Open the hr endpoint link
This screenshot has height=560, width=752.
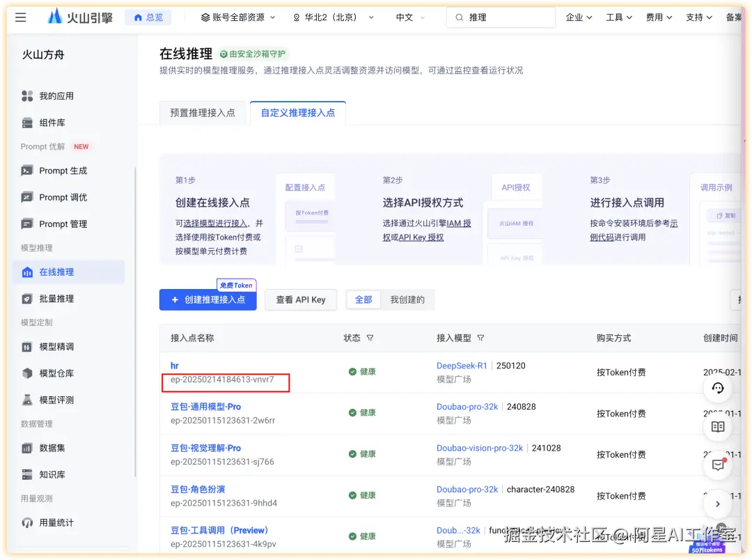[x=175, y=366]
